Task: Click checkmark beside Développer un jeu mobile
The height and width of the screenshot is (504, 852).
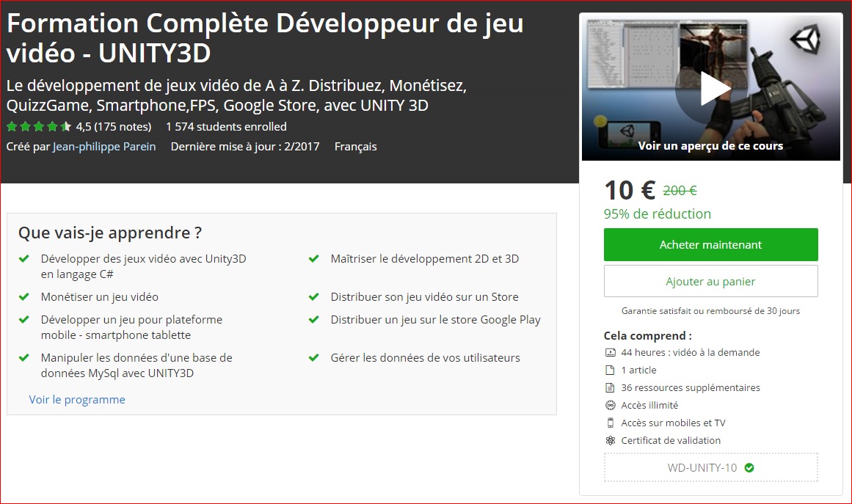Action: point(24,319)
